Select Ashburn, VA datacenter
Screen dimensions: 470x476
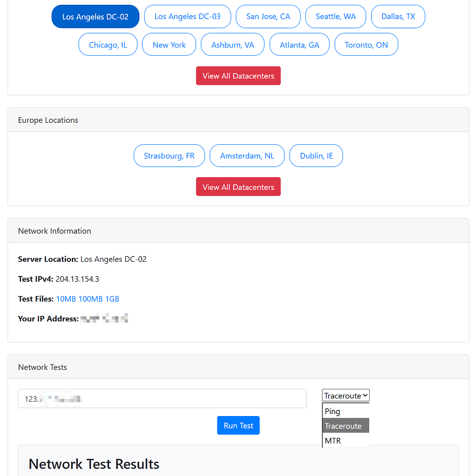233,45
